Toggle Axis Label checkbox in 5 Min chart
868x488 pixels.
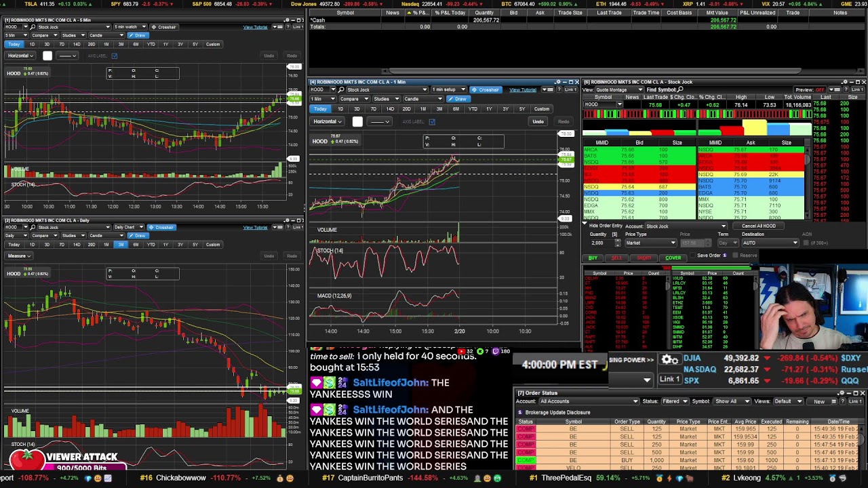click(x=115, y=56)
